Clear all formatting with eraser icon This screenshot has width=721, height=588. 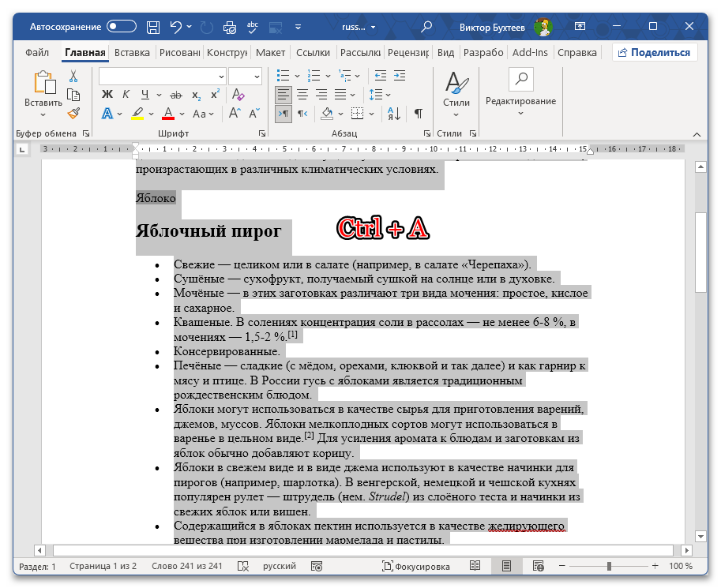click(238, 95)
